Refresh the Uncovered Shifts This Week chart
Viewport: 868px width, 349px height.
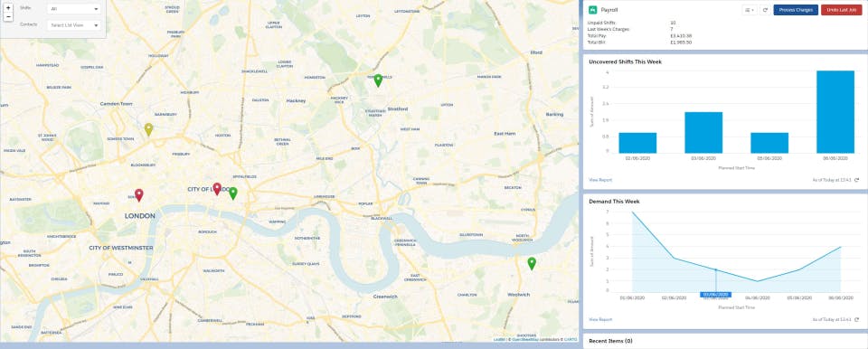[856, 180]
